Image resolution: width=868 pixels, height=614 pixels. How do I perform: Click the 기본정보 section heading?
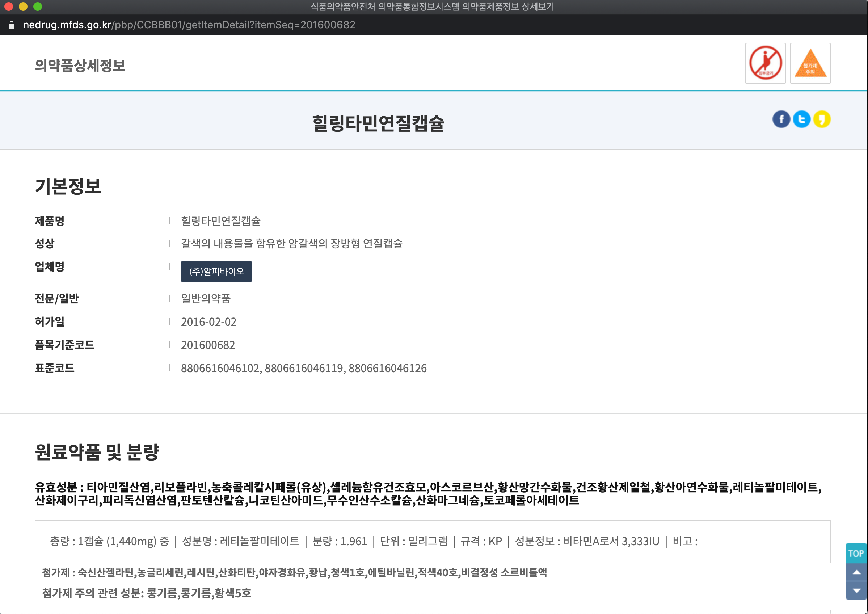pos(68,186)
